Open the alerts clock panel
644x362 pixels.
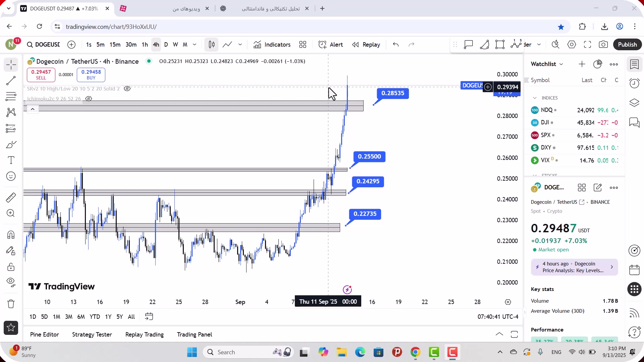coord(634,83)
